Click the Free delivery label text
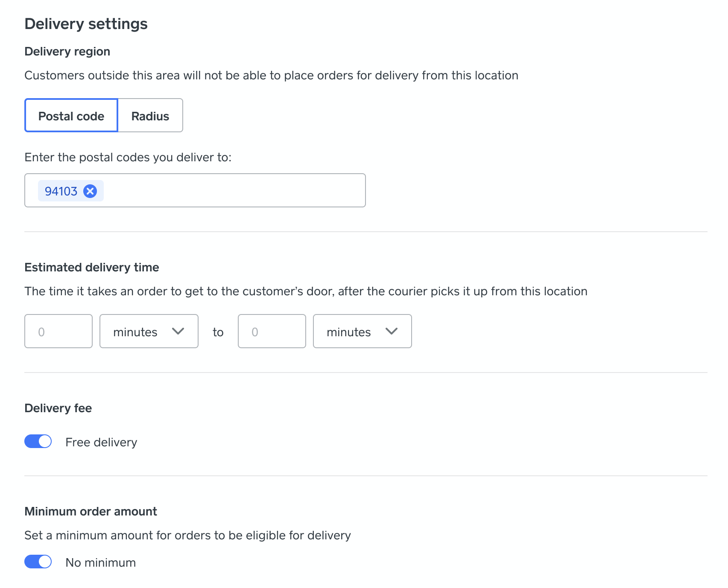The width and height of the screenshot is (728, 588). [101, 442]
